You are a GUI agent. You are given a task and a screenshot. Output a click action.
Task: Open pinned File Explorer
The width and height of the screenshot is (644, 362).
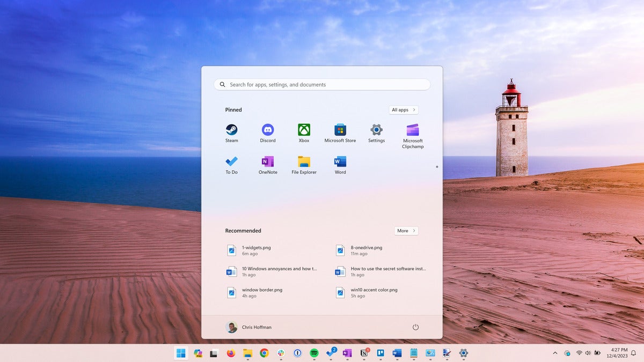304,165
